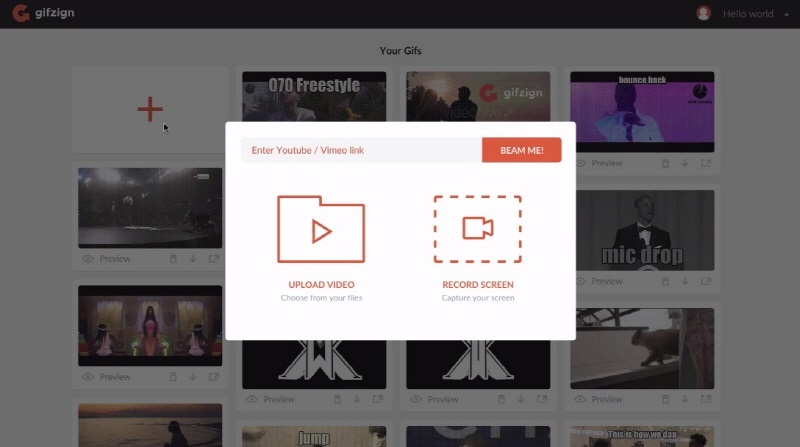This screenshot has height=447, width=800.
Task: Click the share icon on the three dancers gif
Action: point(214,377)
